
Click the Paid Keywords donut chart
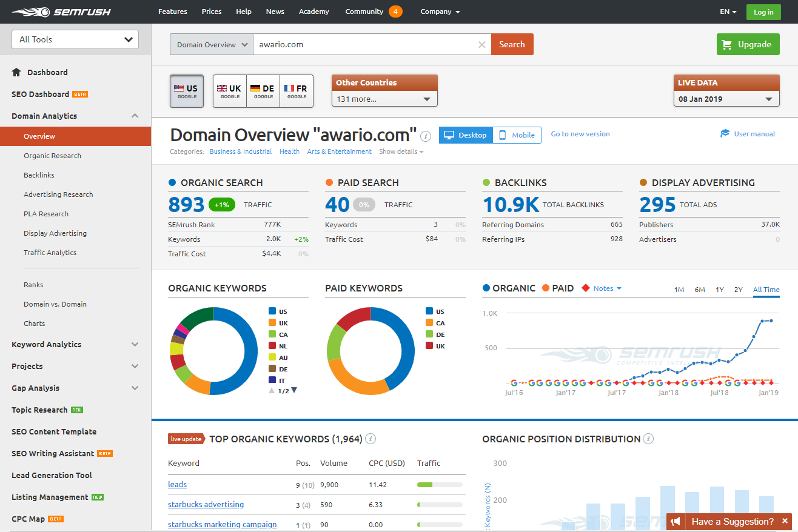point(370,351)
